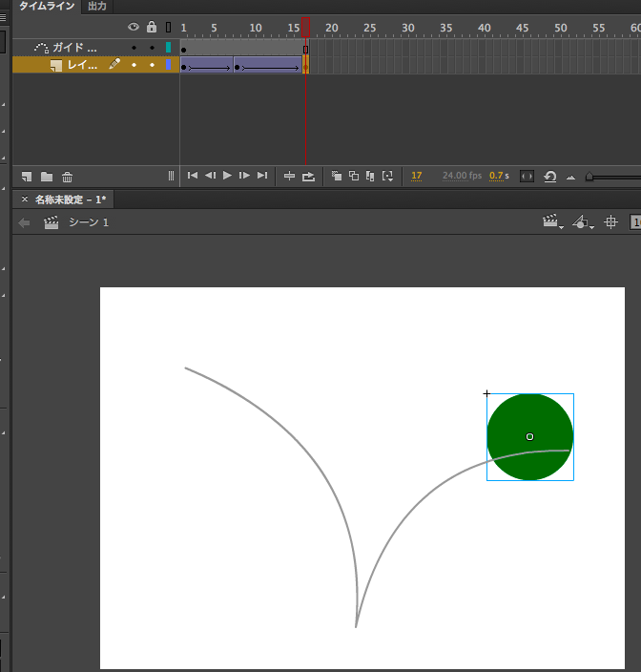Select the 名称未設定-1 document tab
641x672 pixels.
(x=71, y=199)
